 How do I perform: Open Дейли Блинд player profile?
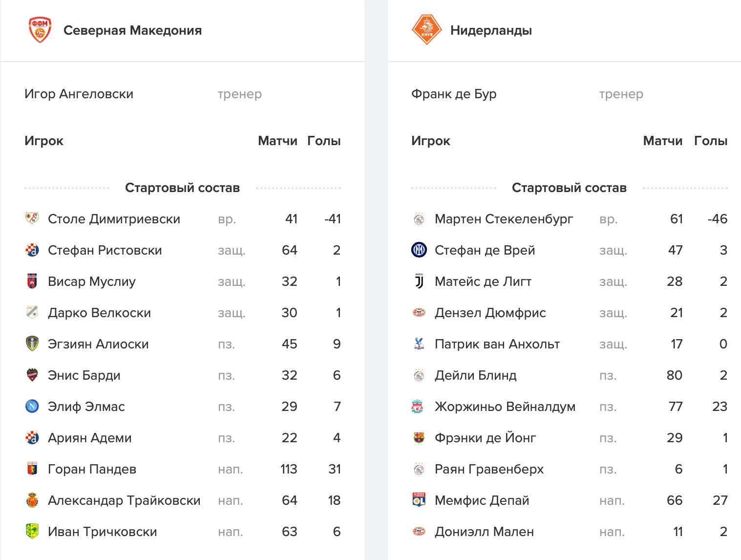(x=475, y=375)
